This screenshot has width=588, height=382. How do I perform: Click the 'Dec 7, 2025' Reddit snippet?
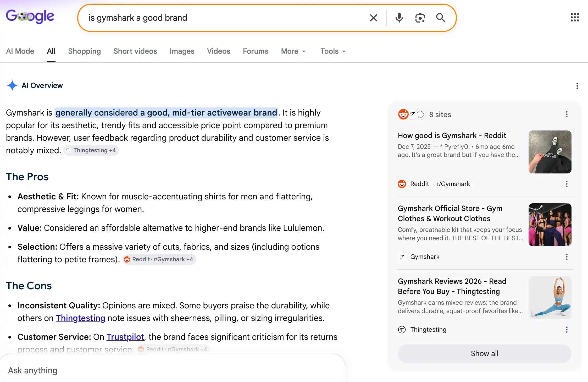459,151
